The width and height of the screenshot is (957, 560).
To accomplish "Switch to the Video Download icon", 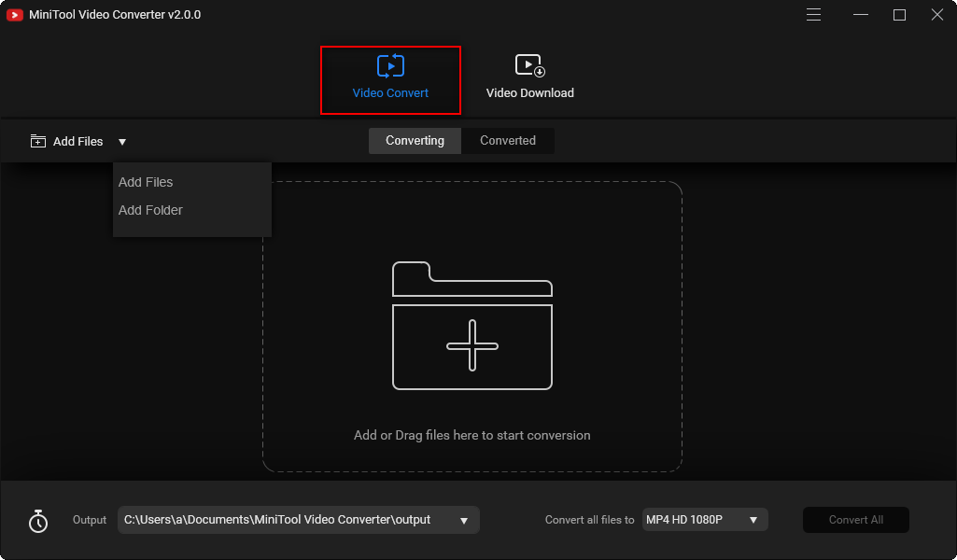I will [529, 66].
